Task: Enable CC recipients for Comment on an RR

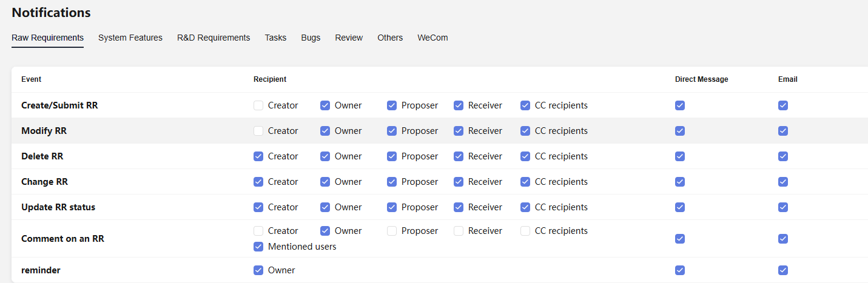Action: pyautogui.click(x=525, y=231)
